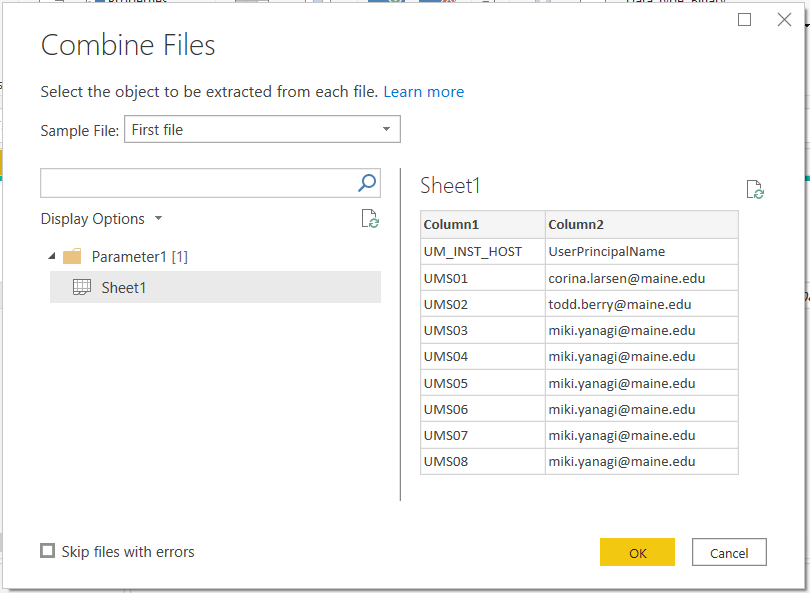Select the UMS04 cell
Image resolution: width=810 pixels, height=593 pixels.
click(483, 356)
